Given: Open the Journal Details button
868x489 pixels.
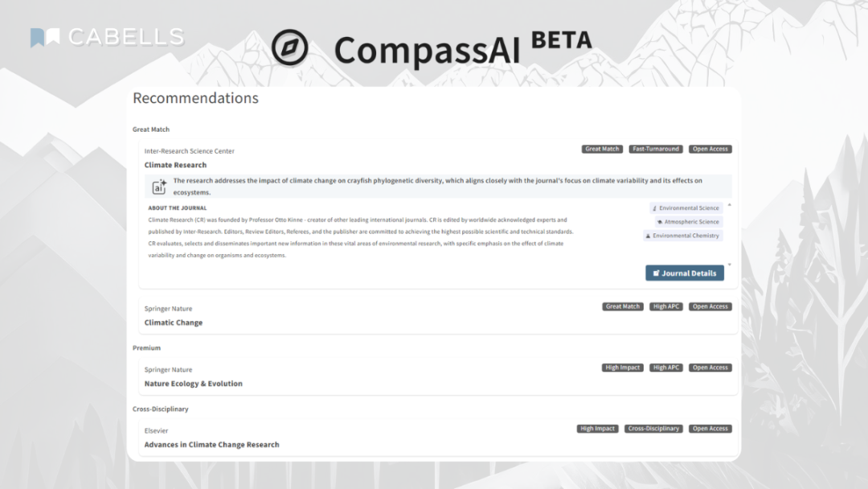Looking at the screenshot, I should tap(685, 273).
